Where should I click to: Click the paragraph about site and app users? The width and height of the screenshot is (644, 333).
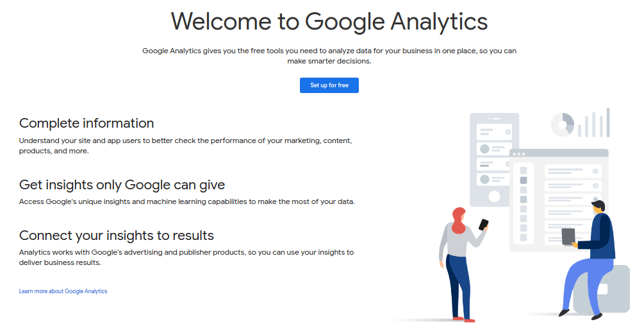(185, 146)
